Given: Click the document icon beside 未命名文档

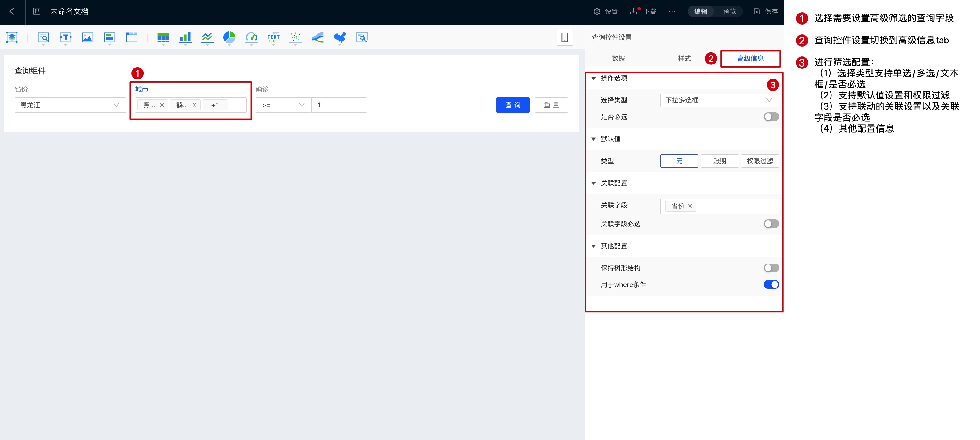Looking at the screenshot, I should pos(37,11).
